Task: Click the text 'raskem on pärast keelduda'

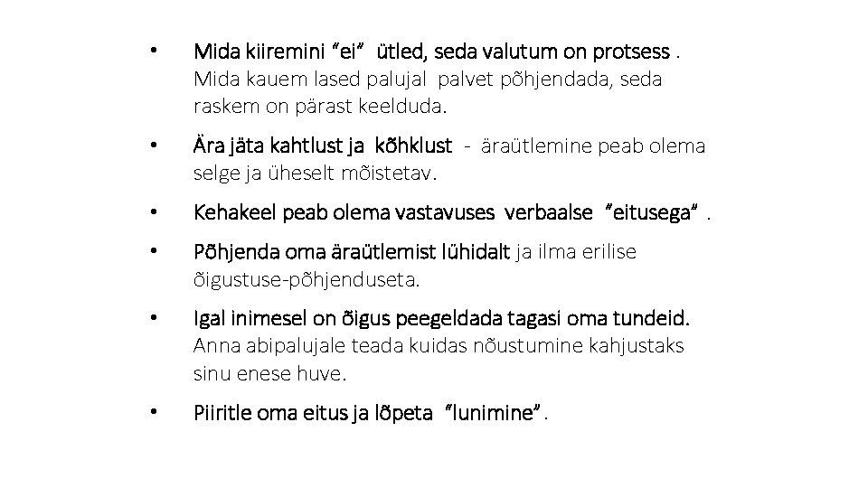Action: pyautogui.click(x=319, y=106)
